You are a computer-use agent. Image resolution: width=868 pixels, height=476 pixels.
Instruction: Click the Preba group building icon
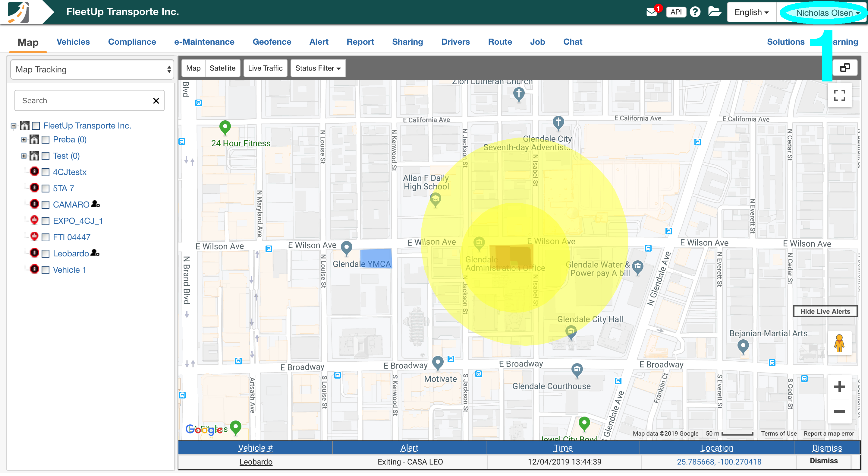(34, 139)
